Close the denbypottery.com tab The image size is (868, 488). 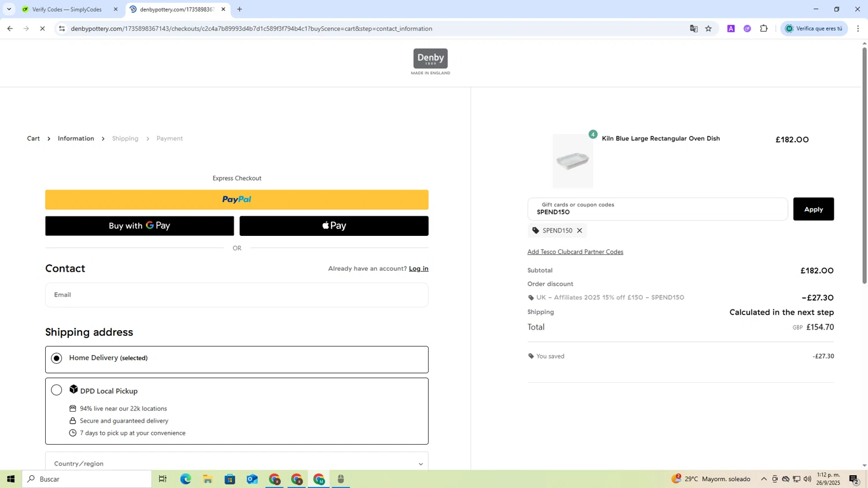coord(223,9)
